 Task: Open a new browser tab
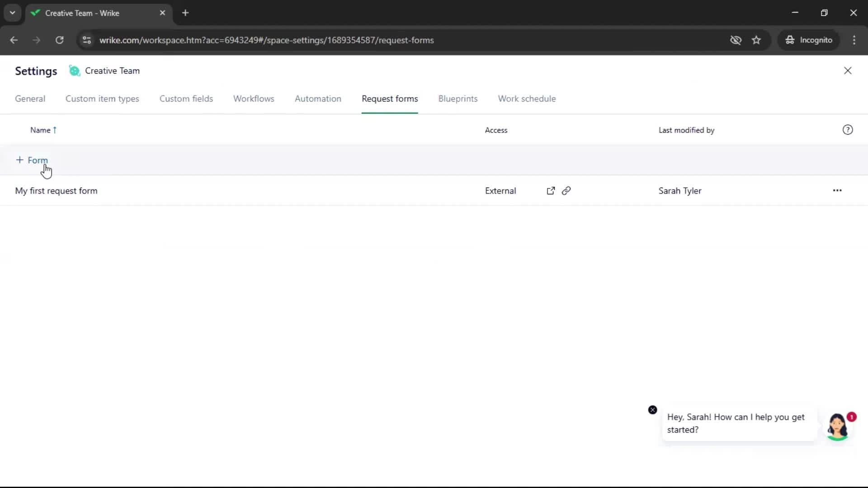point(185,13)
